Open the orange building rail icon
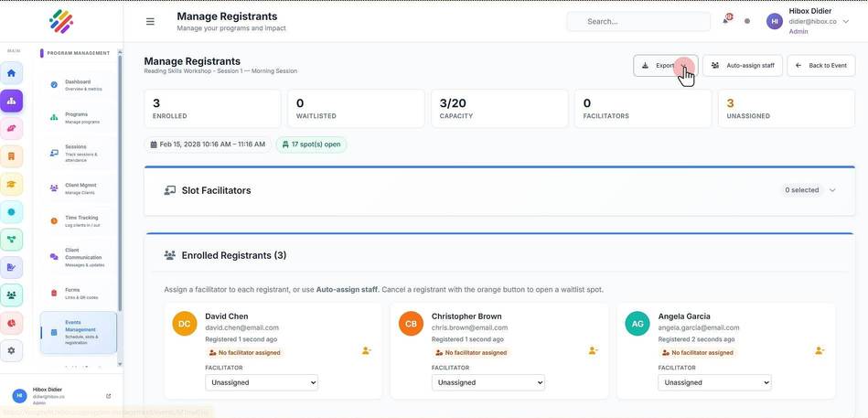 (x=11, y=156)
